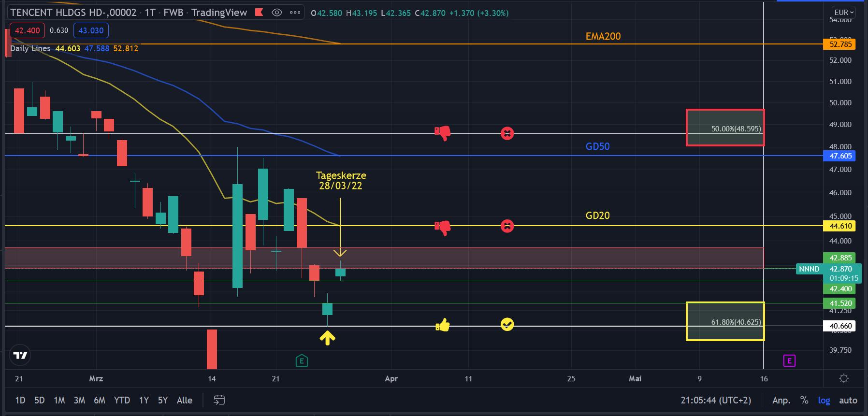Click the 1T interval in chart title
This screenshot has width=868, height=416.
pos(150,13)
